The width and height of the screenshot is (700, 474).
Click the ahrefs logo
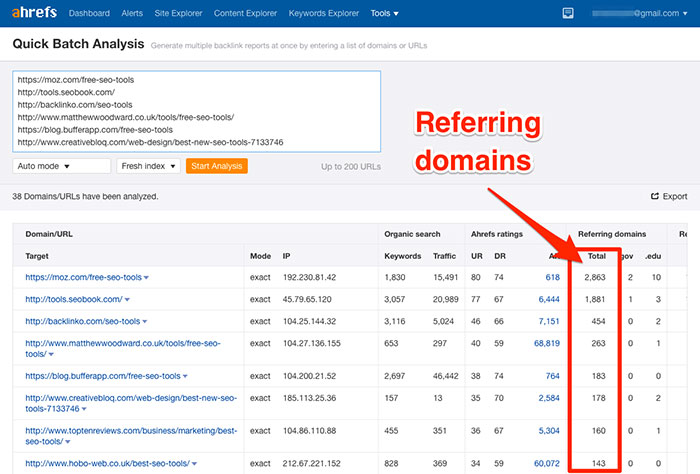coord(34,12)
